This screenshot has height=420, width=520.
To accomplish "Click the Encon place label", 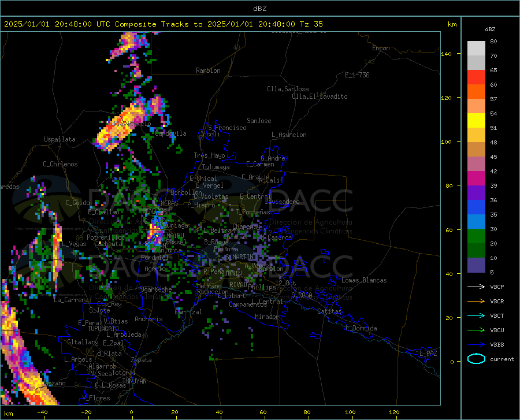I will tap(381, 48).
